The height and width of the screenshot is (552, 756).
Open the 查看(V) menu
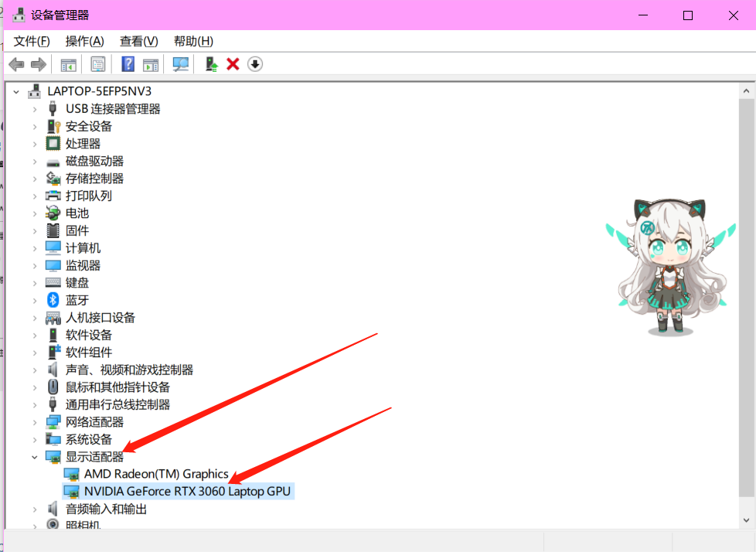(139, 42)
